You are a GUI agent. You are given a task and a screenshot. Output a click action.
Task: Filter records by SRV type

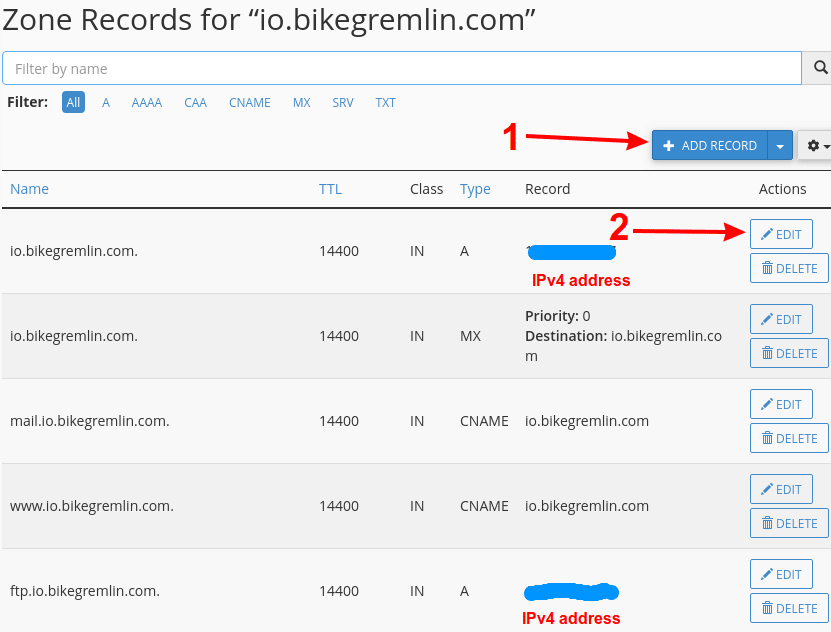tap(343, 102)
